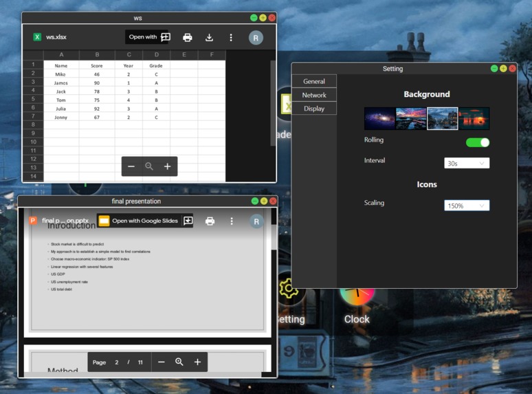This screenshot has width=532, height=394.
Task: Click Open with Google Slides button
Action: (145, 221)
